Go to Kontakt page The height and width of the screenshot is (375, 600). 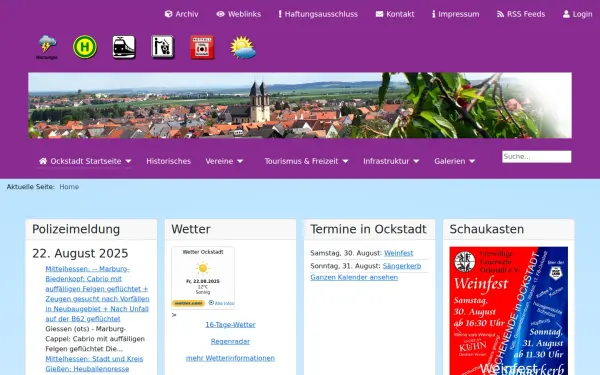click(x=400, y=14)
